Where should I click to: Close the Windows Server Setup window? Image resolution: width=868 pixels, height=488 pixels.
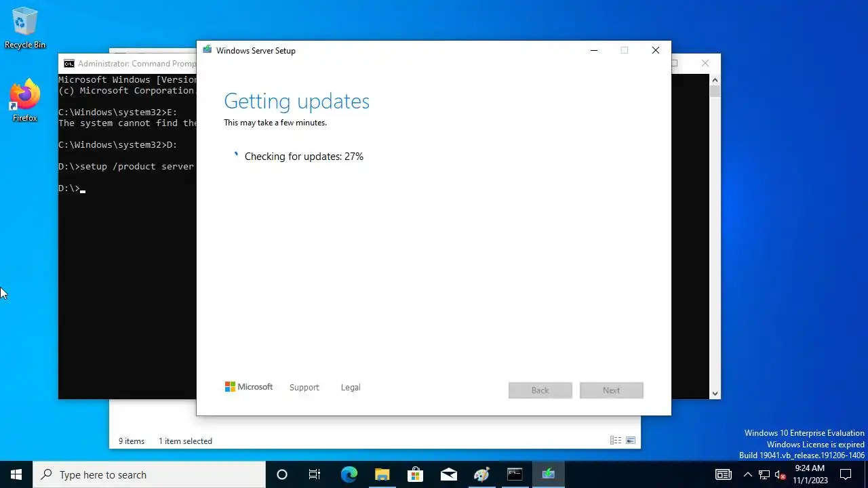(x=655, y=50)
